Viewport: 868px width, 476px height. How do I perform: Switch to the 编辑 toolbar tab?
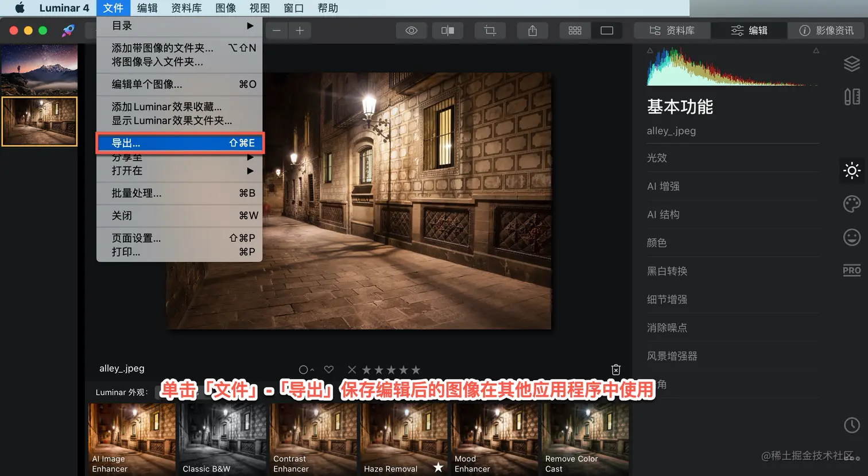click(749, 30)
